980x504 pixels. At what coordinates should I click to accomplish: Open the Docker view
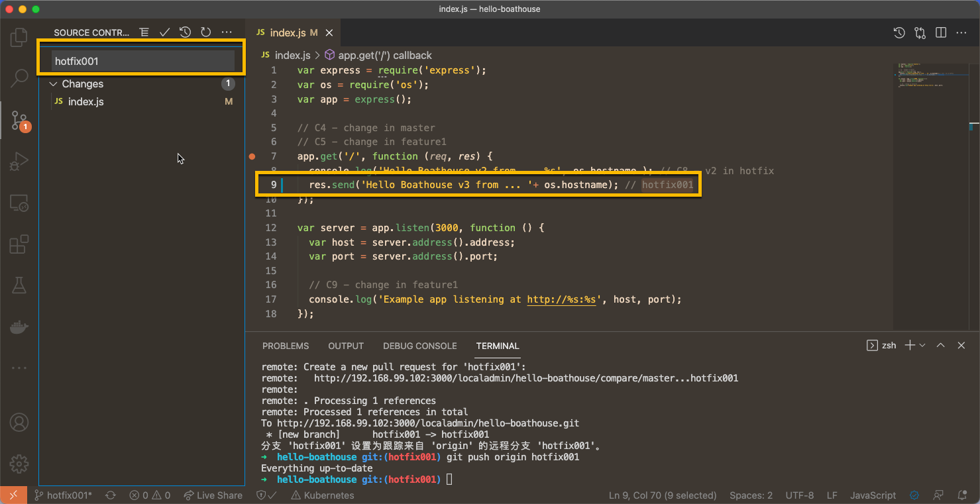point(19,327)
